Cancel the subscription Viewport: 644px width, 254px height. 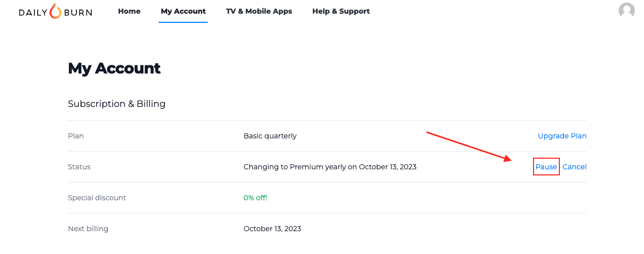tap(575, 167)
